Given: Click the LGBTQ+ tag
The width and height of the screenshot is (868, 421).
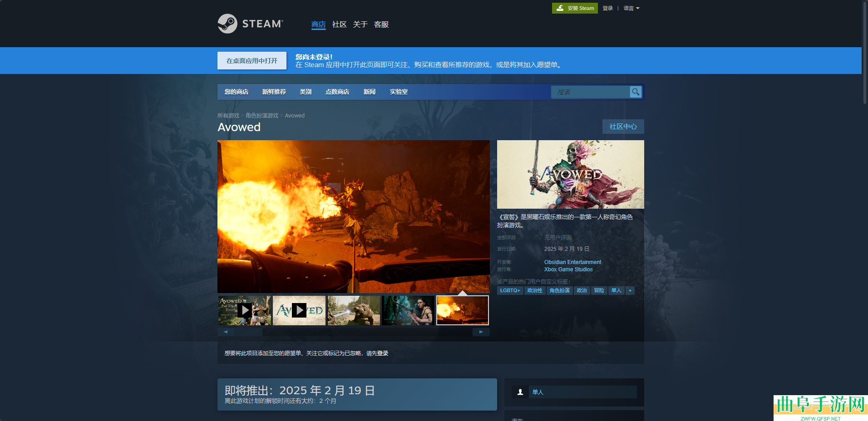Looking at the screenshot, I should (510, 290).
